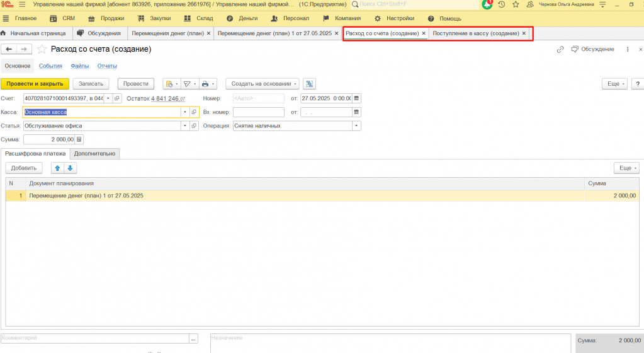Move row down with the blue down arrow
Screen dimensions: 644x353
[x=71, y=168]
